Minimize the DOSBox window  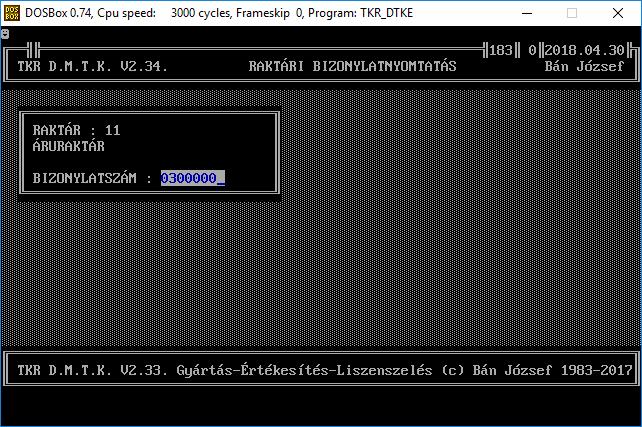point(527,13)
